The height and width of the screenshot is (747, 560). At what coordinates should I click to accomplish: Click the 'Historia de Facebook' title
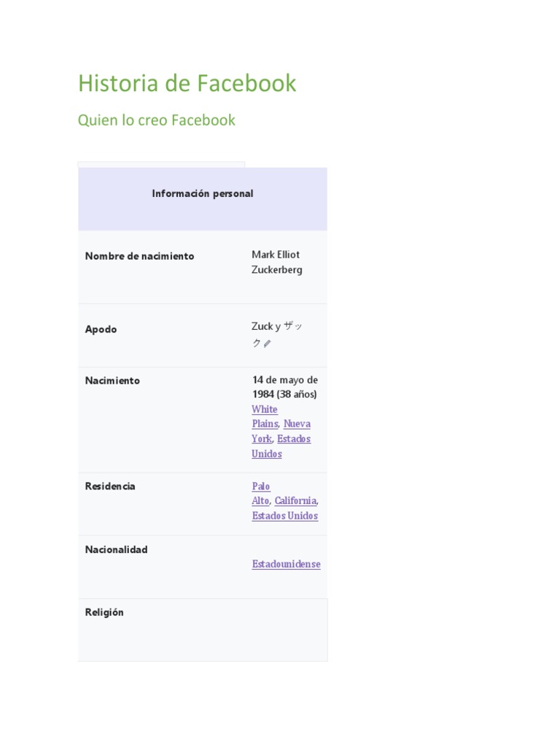tap(187, 83)
